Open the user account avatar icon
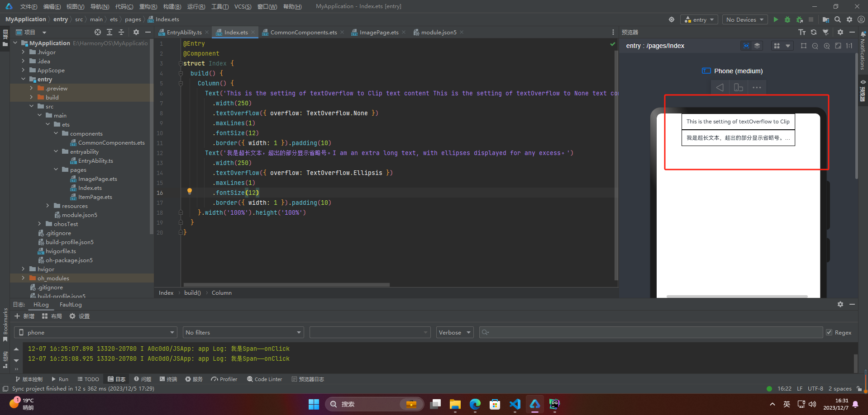868x415 pixels. [861, 19]
